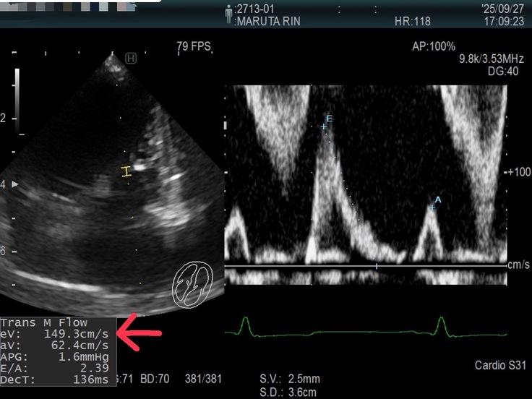
Task: Click the yellow sample volume caliper
Action: [x=126, y=171]
